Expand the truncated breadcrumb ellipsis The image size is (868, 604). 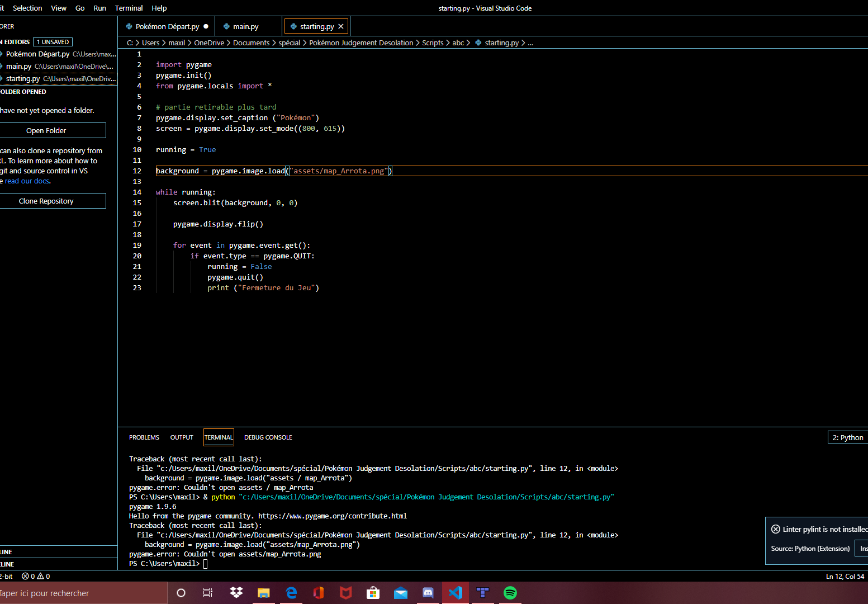(x=530, y=43)
